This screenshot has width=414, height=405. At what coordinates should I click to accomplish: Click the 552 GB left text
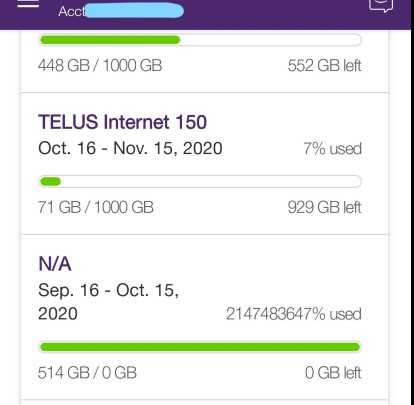(325, 65)
